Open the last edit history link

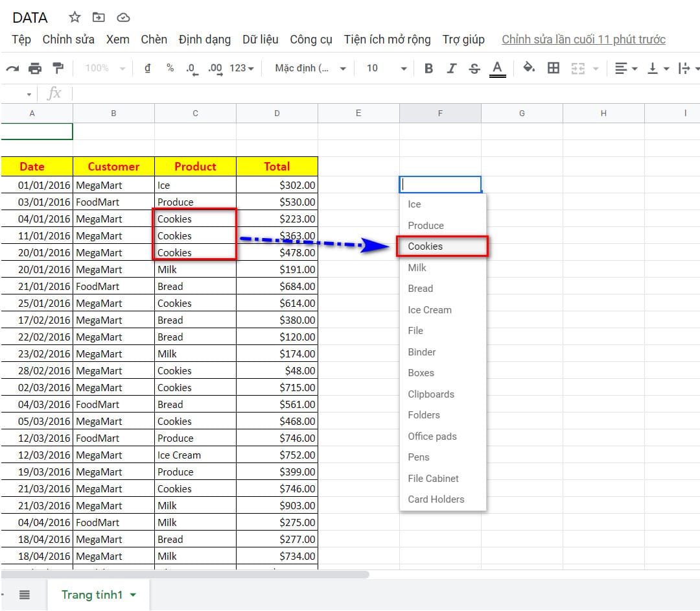(583, 40)
